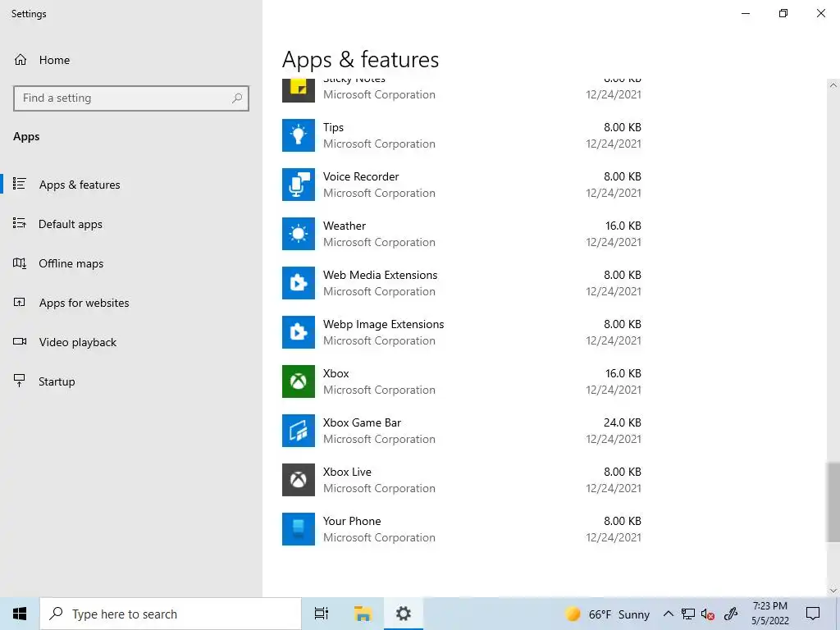The image size is (840, 630).
Task: Click the weather widget 66°F Sunny
Action: [x=608, y=614]
